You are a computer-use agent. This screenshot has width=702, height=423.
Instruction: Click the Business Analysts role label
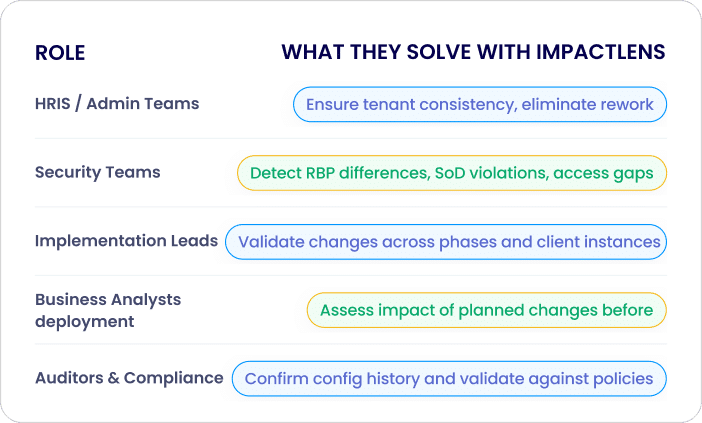108,299
